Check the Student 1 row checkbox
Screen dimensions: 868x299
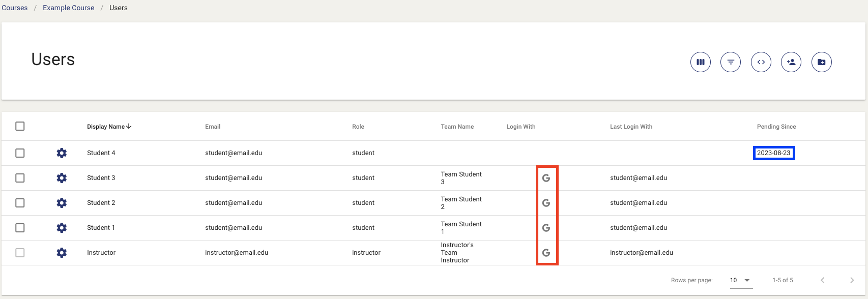click(20, 228)
